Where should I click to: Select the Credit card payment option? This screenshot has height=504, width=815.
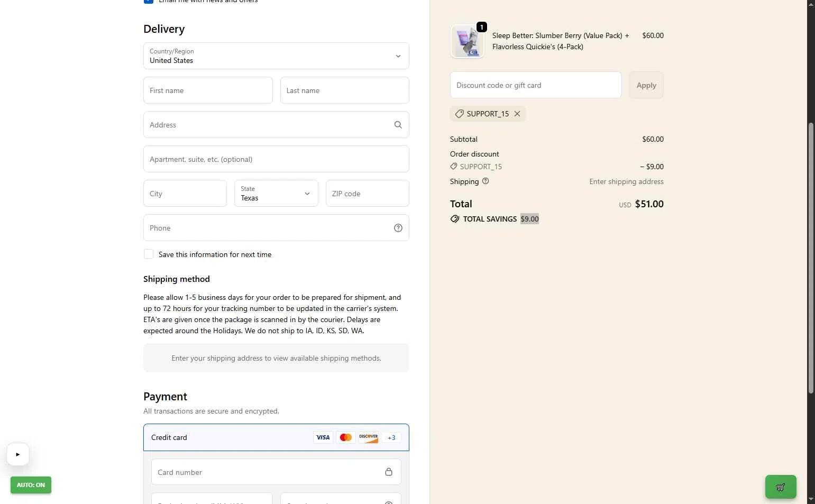coord(276,437)
